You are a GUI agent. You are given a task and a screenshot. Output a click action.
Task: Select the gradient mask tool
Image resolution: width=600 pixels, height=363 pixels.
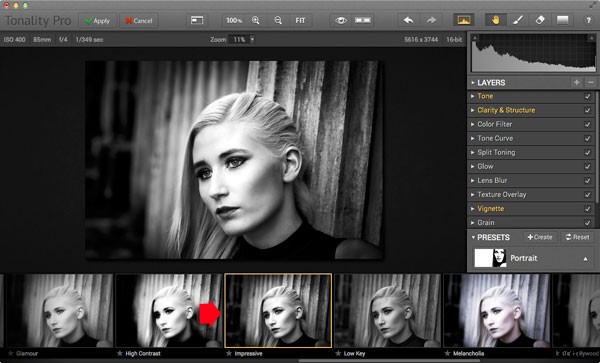(562, 20)
